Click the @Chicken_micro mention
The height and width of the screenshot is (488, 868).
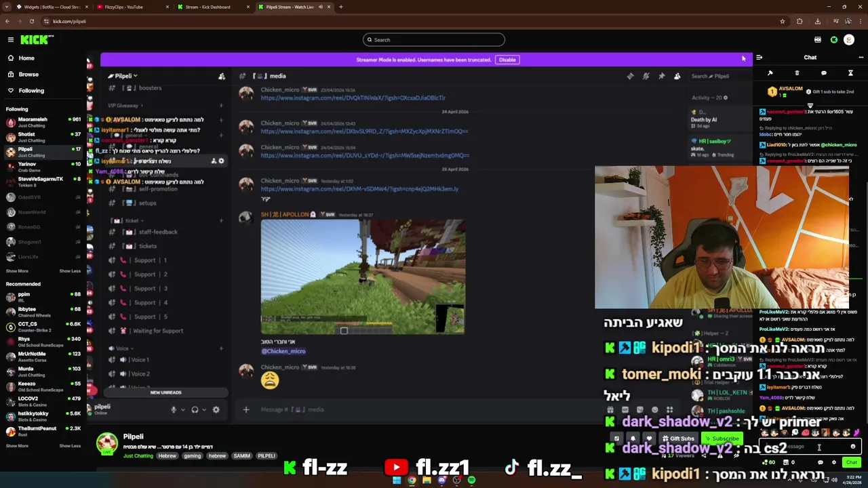click(283, 351)
